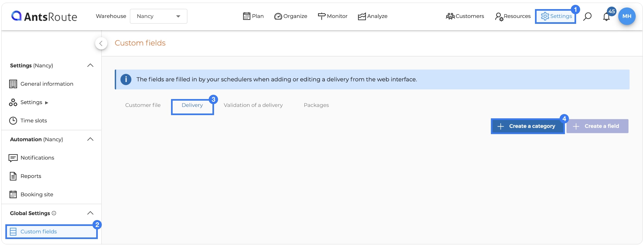The width and height of the screenshot is (644, 246).
Task: Click the Time slots clock icon
Action: (13, 121)
